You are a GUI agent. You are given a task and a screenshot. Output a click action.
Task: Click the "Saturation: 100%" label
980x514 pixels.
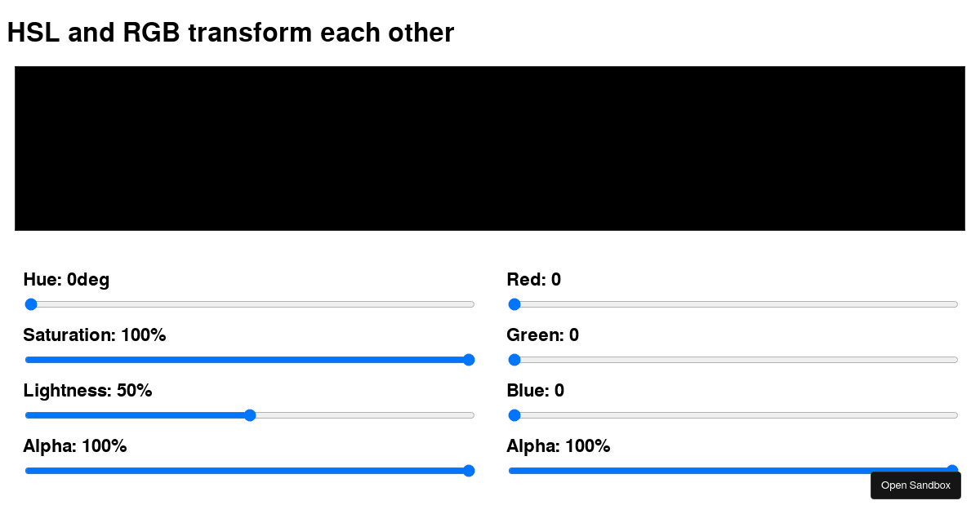click(95, 335)
